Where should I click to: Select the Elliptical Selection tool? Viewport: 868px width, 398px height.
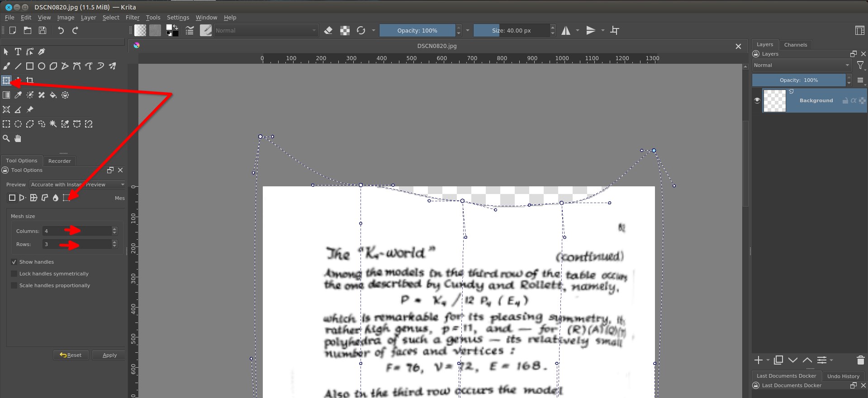click(18, 124)
